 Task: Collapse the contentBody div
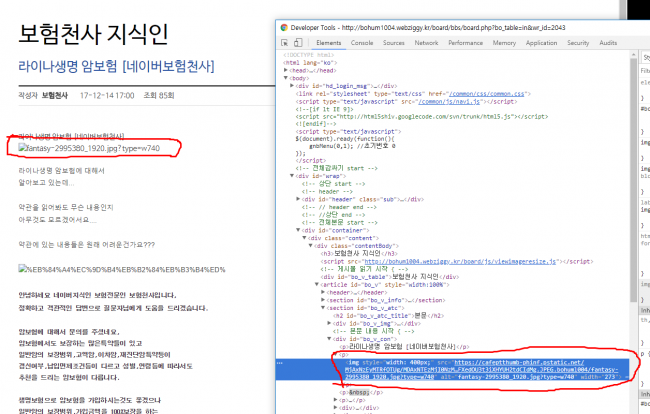310,246
